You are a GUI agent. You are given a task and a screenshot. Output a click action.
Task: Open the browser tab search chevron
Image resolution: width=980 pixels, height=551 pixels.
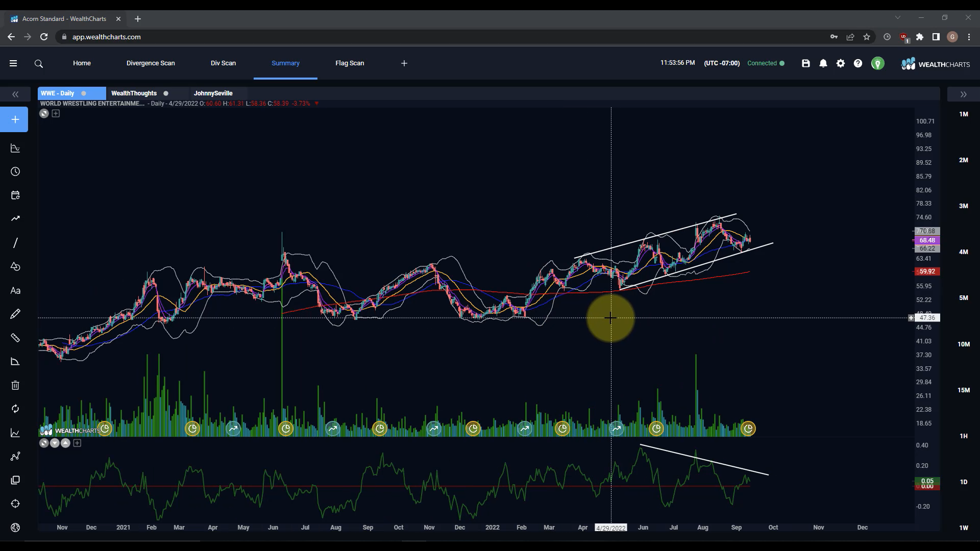[x=898, y=18]
